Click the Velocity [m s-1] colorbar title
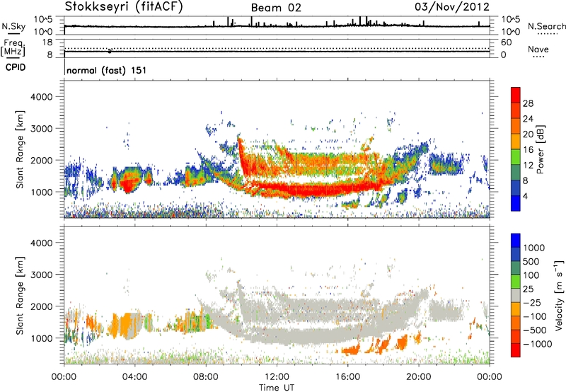Viewport: 566px width, 392px height. tap(559, 295)
